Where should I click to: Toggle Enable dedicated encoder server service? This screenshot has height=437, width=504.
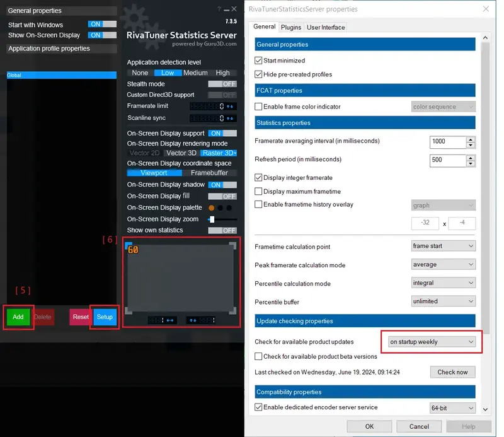[x=258, y=407]
